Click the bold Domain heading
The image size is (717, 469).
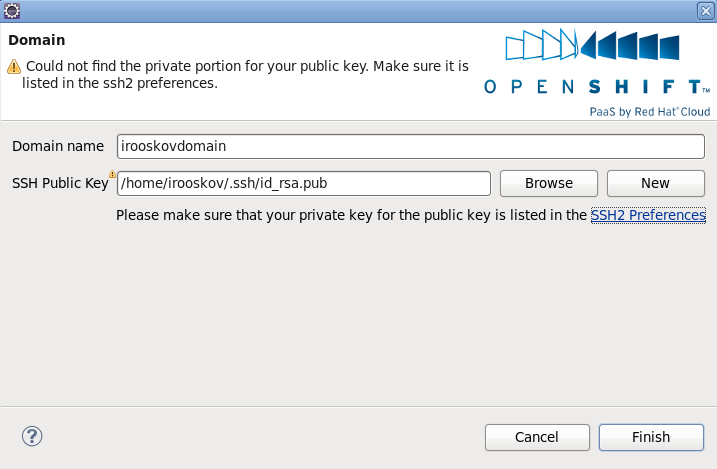[37, 40]
